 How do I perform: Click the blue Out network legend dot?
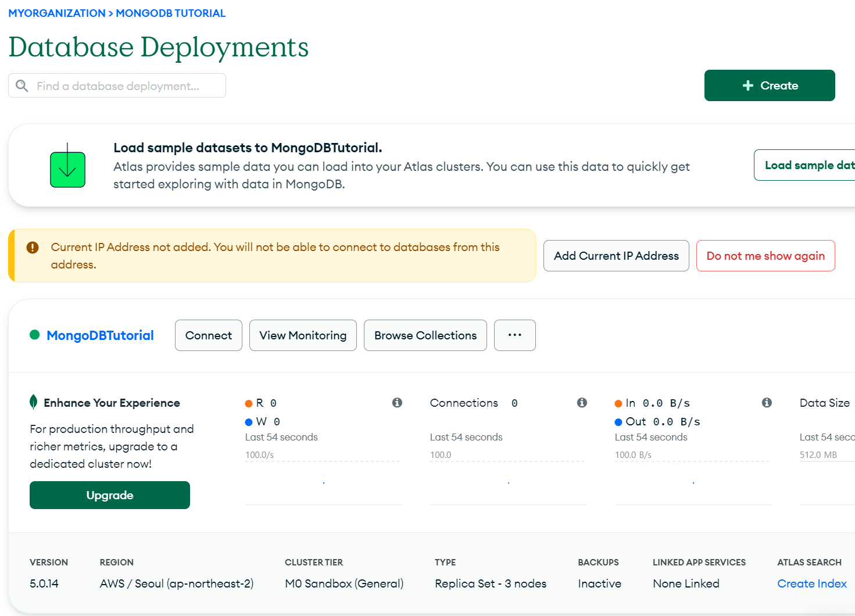[618, 422]
